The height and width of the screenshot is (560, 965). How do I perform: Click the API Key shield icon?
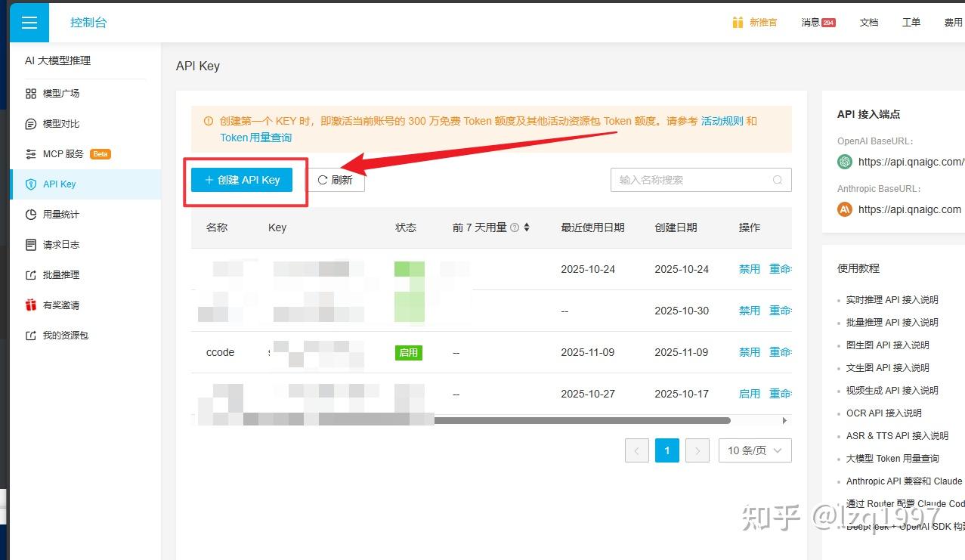[31, 184]
